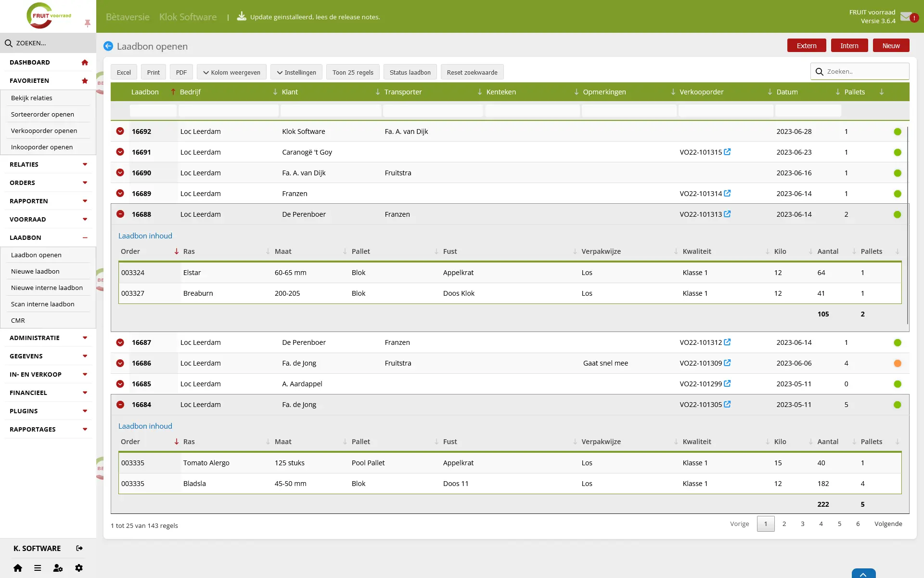Click the Klant column filter field
The width and height of the screenshot is (924, 578).
coord(331,110)
